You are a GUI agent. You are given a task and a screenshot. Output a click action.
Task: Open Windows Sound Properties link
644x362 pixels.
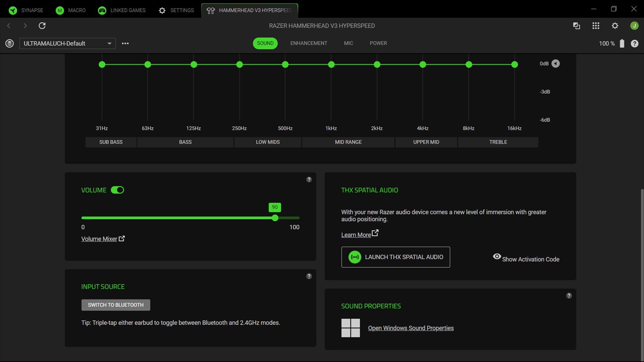tap(411, 328)
